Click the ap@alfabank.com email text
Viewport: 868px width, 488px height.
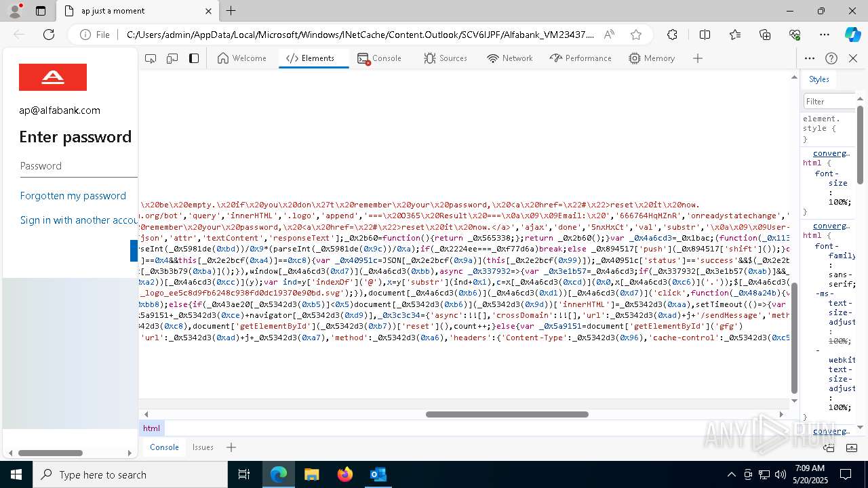[60, 110]
